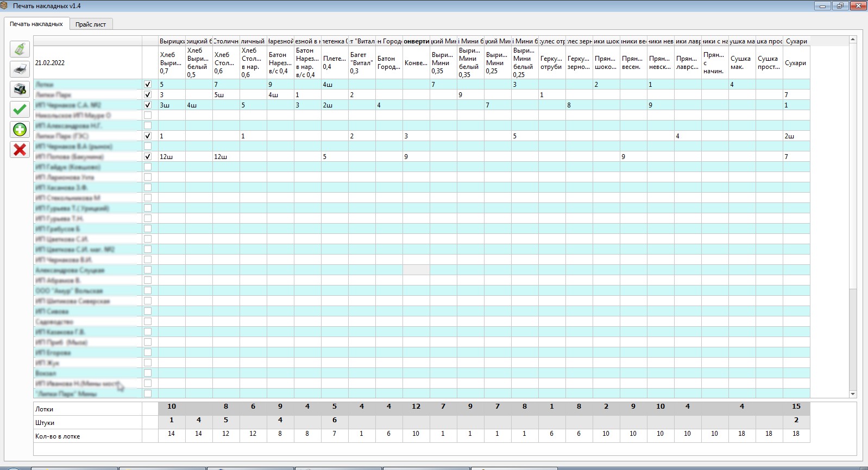Click the ИП Казакова Г.В. row name
Screen dimensions: 868x470
pyautogui.click(x=87, y=332)
